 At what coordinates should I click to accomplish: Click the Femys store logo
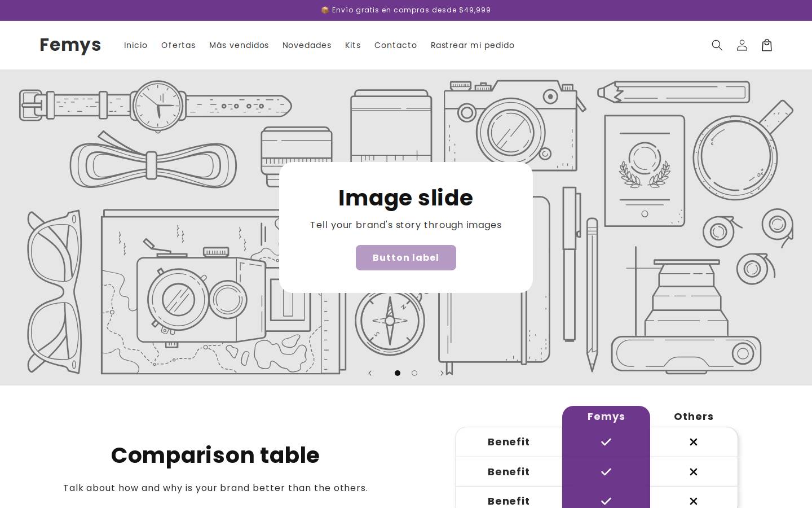click(x=70, y=45)
